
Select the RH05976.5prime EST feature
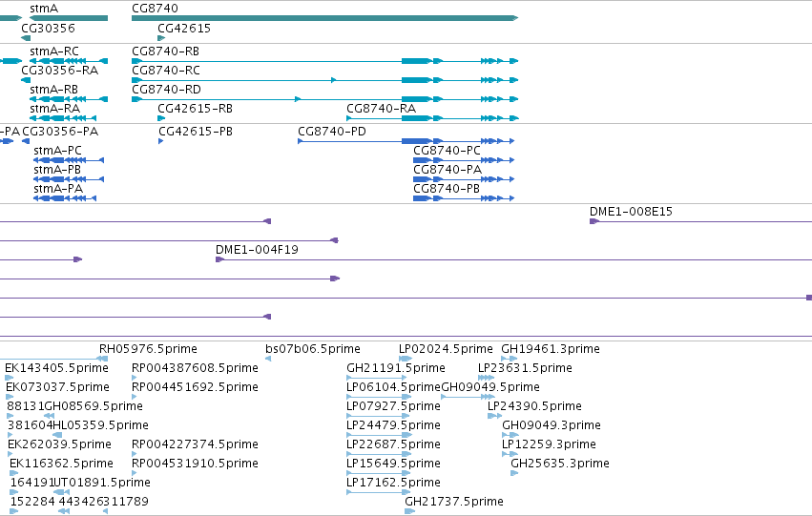click(x=102, y=358)
